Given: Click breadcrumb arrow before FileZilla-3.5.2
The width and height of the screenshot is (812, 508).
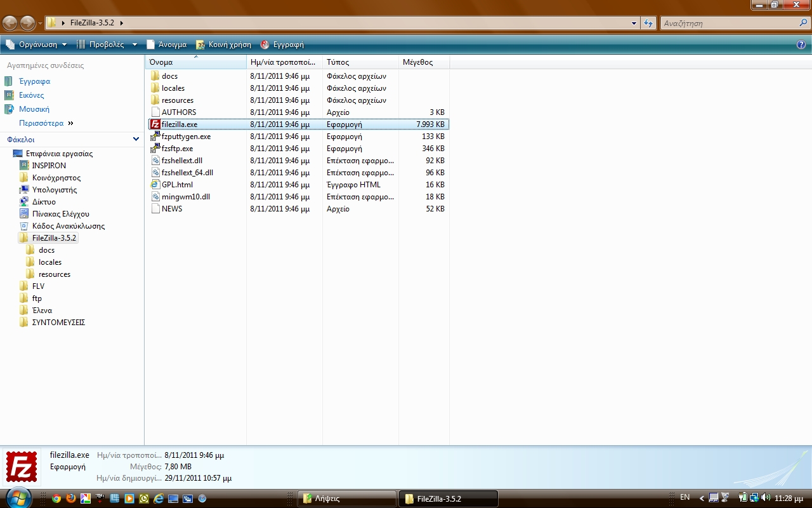Looking at the screenshot, I should click(63, 23).
